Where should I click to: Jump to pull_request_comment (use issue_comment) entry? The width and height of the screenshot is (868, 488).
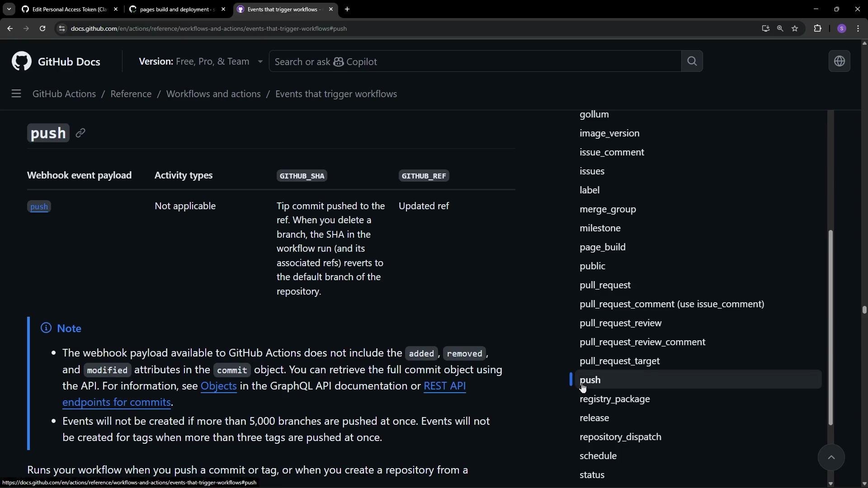672,304
